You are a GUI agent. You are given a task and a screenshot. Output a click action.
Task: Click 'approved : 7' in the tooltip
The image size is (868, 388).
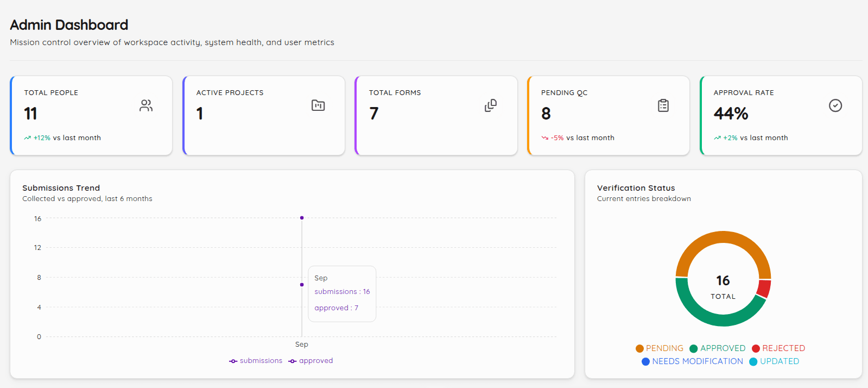[x=337, y=308]
